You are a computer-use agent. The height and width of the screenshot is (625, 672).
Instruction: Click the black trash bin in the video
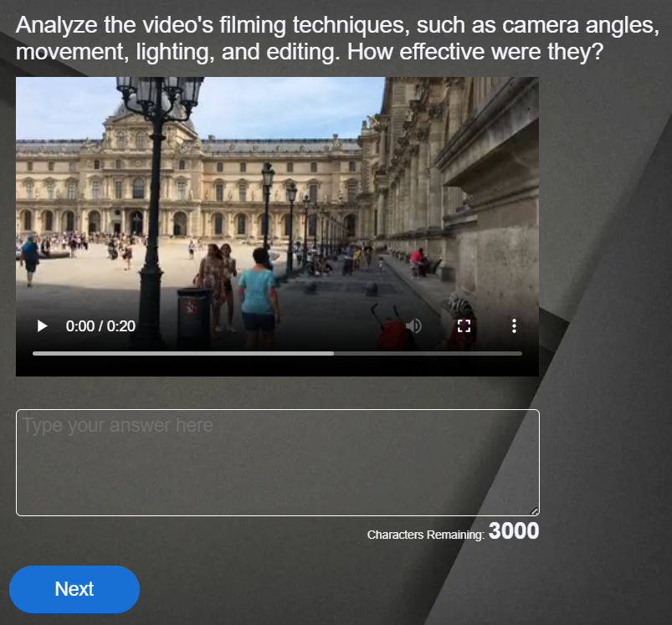click(194, 316)
